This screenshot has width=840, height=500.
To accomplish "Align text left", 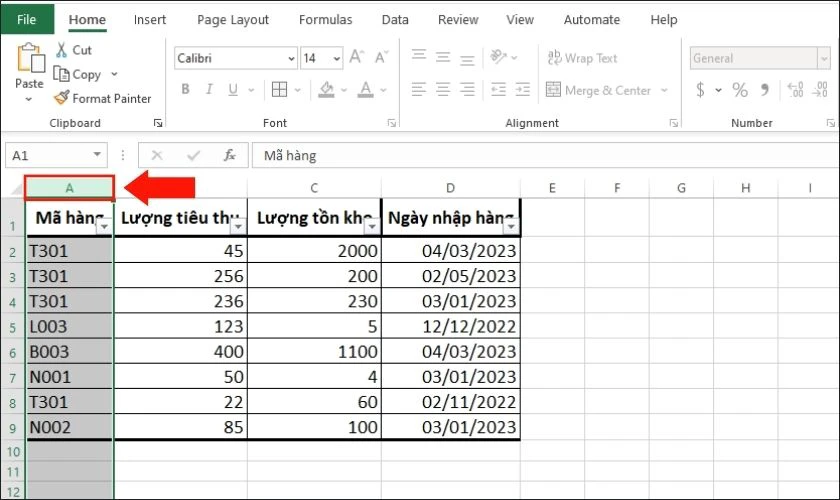I will click(x=419, y=89).
